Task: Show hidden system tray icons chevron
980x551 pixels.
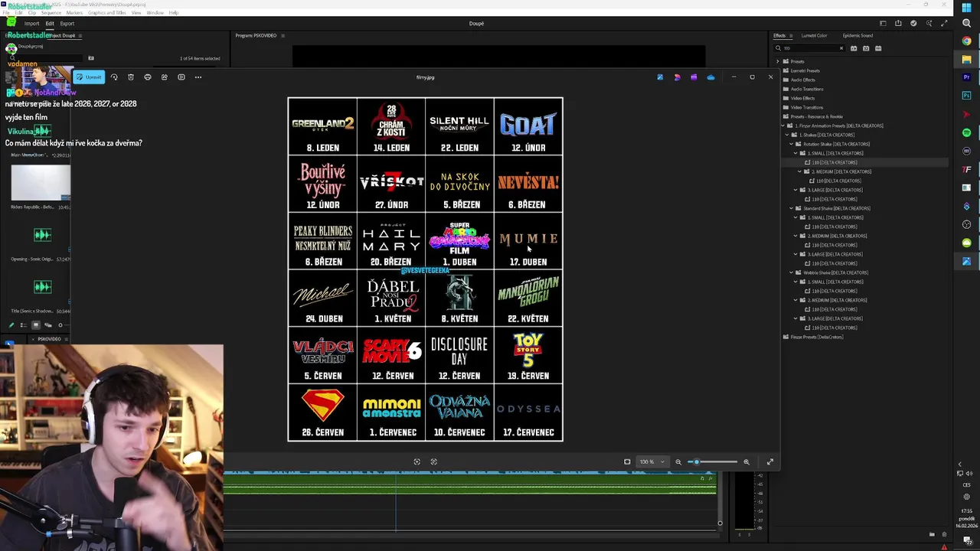Action: pyautogui.click(x=959, y=465)
